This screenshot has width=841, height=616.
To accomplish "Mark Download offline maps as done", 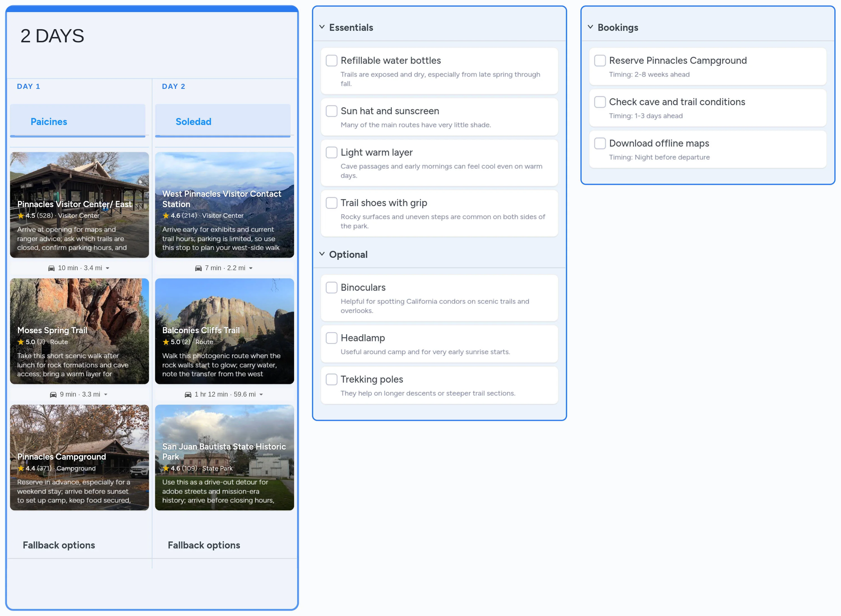I will (x=600, y=143).
